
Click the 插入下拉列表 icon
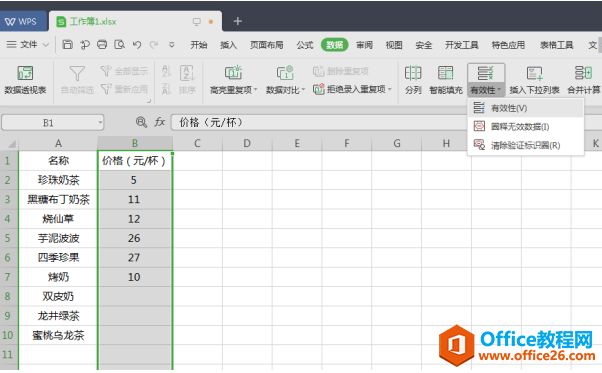point(534,73)
